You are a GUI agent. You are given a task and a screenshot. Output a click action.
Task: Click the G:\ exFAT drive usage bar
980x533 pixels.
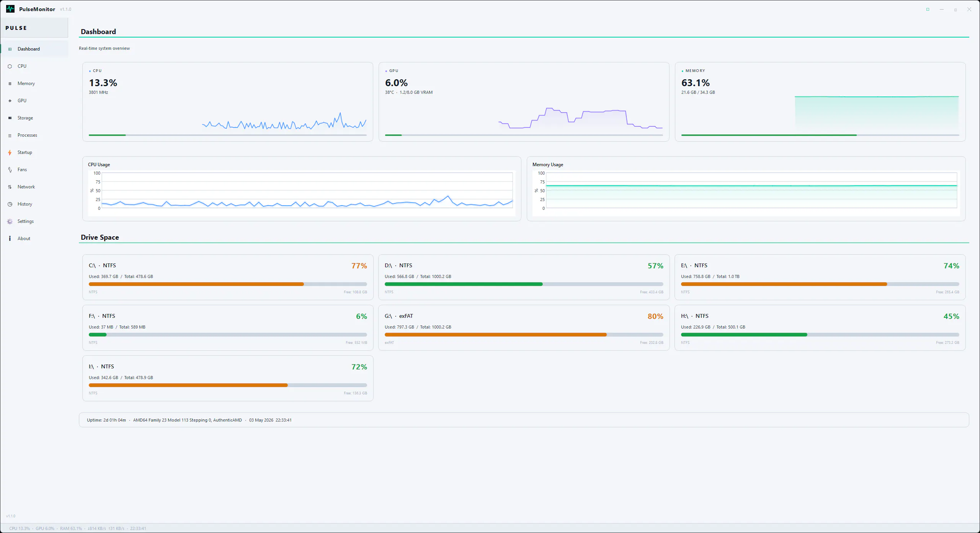tap(524, 335)
